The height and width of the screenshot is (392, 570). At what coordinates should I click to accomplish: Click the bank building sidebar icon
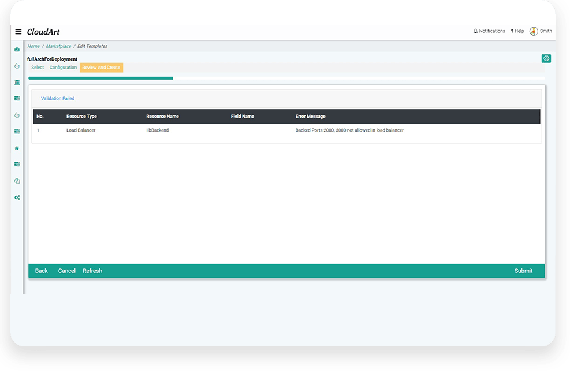click(x=17, y=83)
